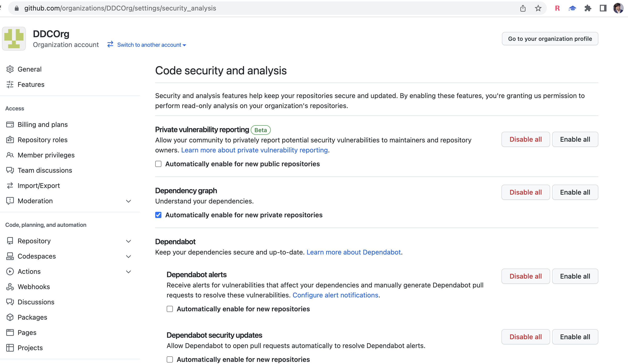Click the Projects table icon
The image size is (628, 364).
[x=10, y=348]
